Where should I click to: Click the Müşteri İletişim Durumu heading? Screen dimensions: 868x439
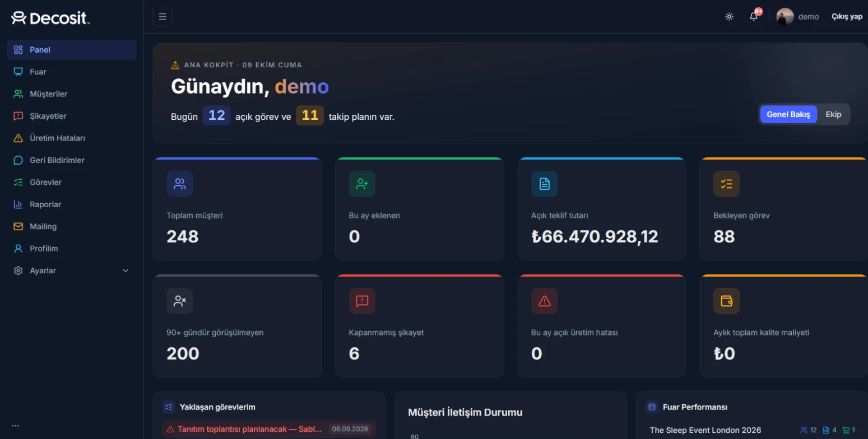(x=465, y=413)
